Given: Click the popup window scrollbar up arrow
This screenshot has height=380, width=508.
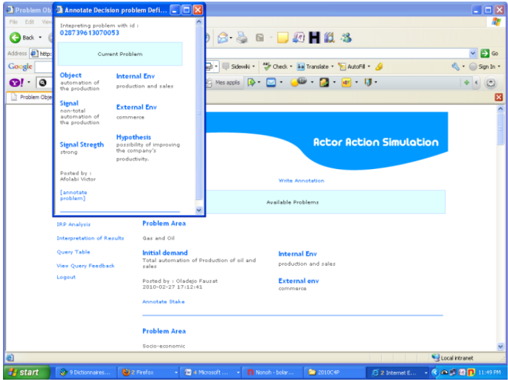Looking at the screenshot, I should point(199,22).
